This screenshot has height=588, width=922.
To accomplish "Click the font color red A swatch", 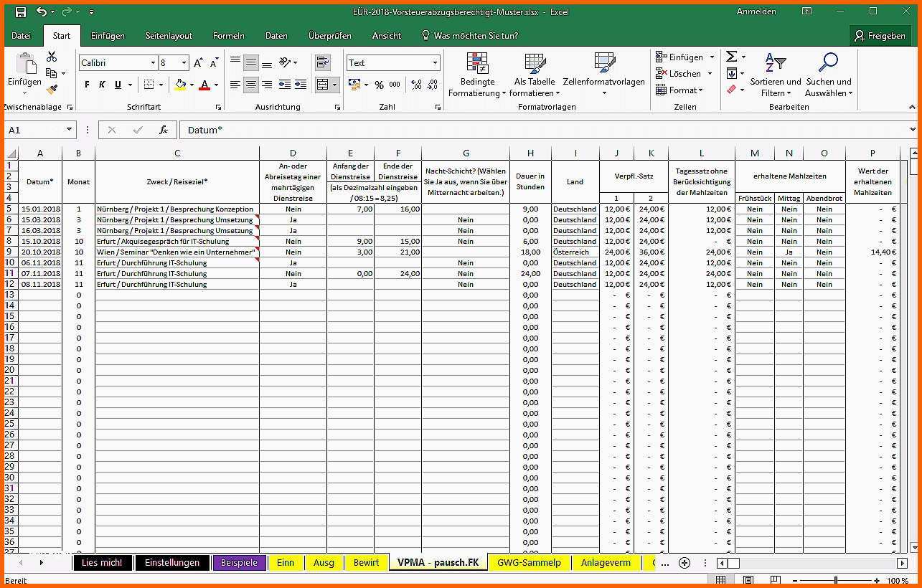I will click(x=204, y=85).
